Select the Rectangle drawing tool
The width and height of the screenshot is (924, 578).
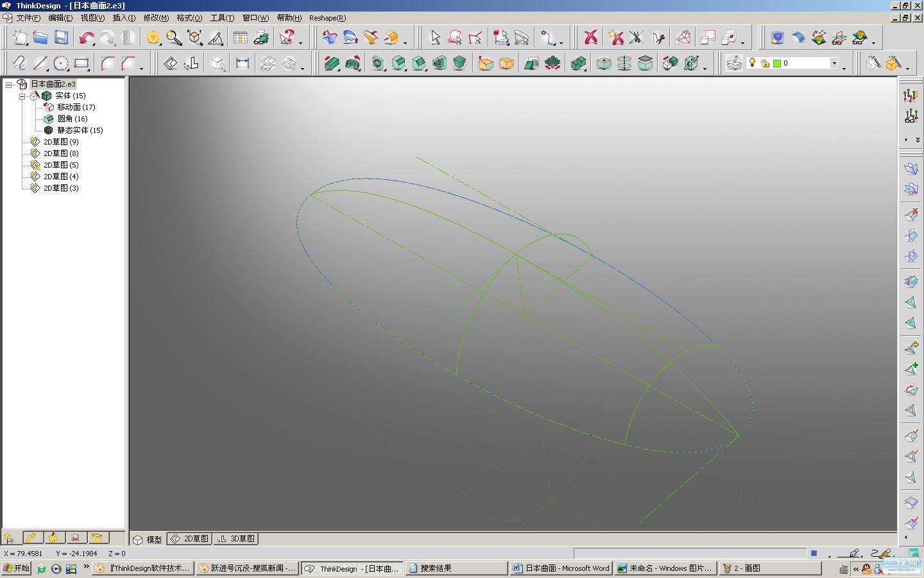pyautogui.click(x=81, y=63)
